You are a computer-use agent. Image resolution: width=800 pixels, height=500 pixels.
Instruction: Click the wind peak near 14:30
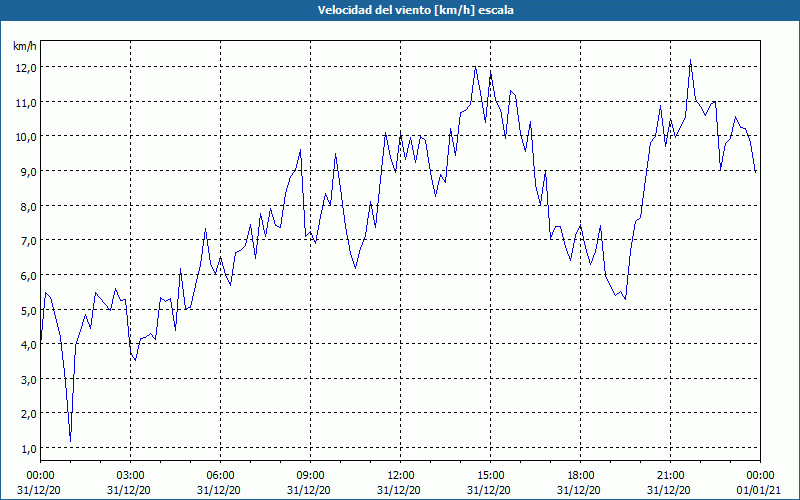pos(475,67)
